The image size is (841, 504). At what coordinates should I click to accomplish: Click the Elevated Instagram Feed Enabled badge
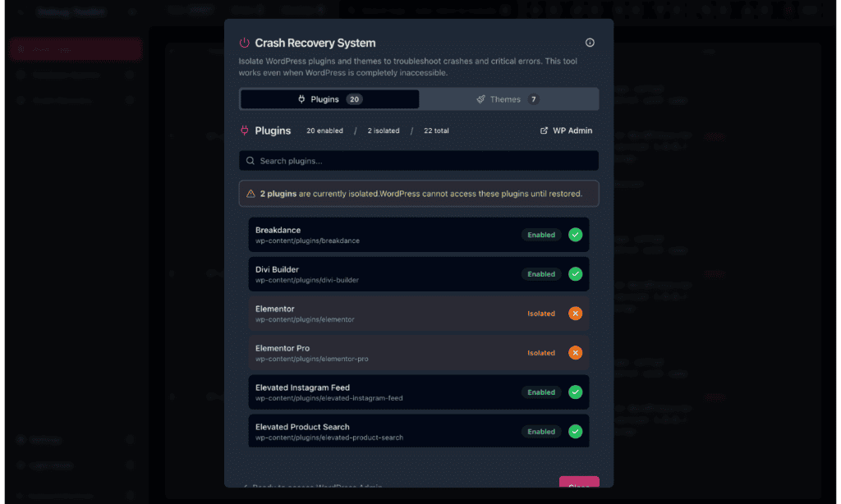(541, 392)
